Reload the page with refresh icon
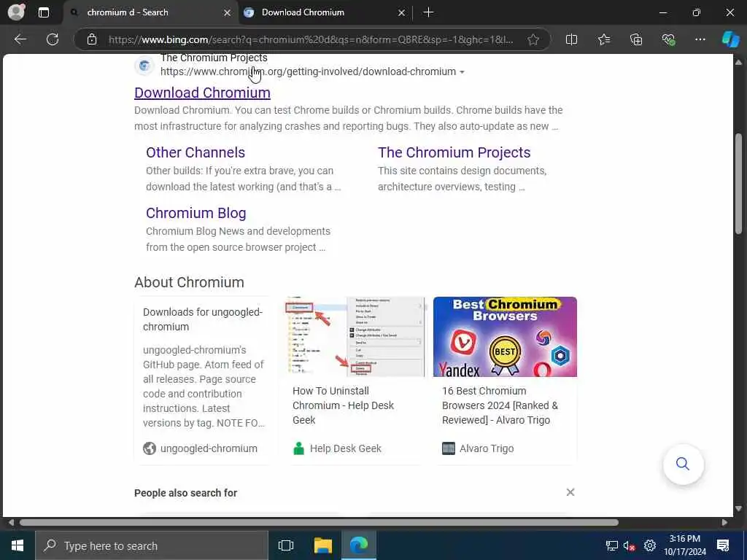 [53, 39]
